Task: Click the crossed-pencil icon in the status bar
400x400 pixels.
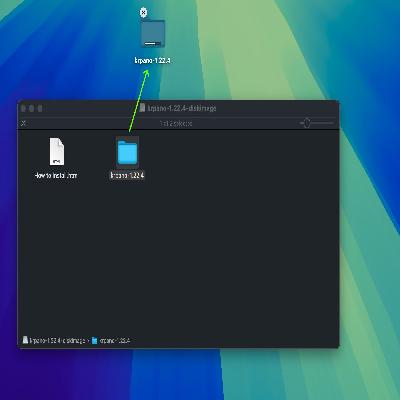Action: [x=24, y=123]
